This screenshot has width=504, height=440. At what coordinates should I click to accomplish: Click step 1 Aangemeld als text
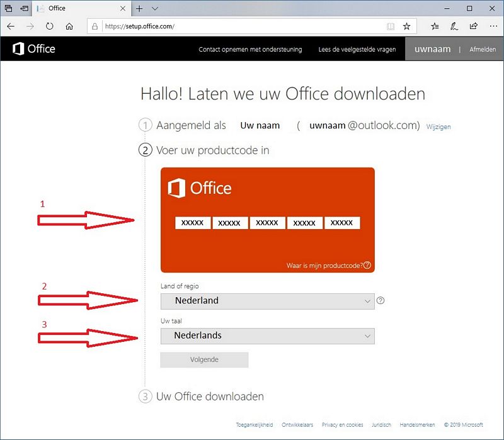coord(191,125)
